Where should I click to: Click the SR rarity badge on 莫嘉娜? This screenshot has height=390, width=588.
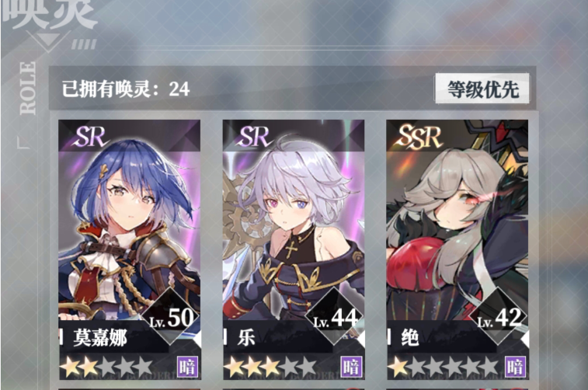[x=91, y=137]
